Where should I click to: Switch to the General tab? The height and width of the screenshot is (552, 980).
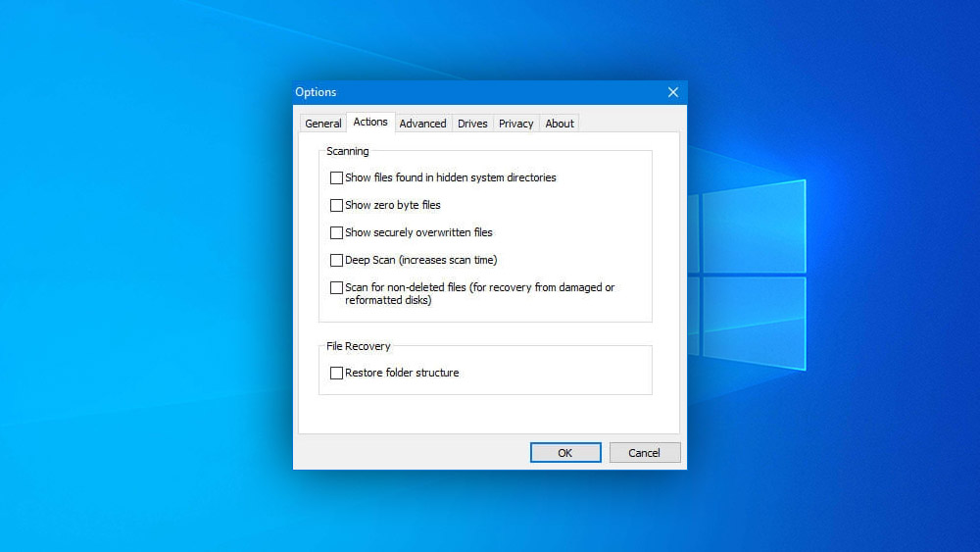coord(323,124)
